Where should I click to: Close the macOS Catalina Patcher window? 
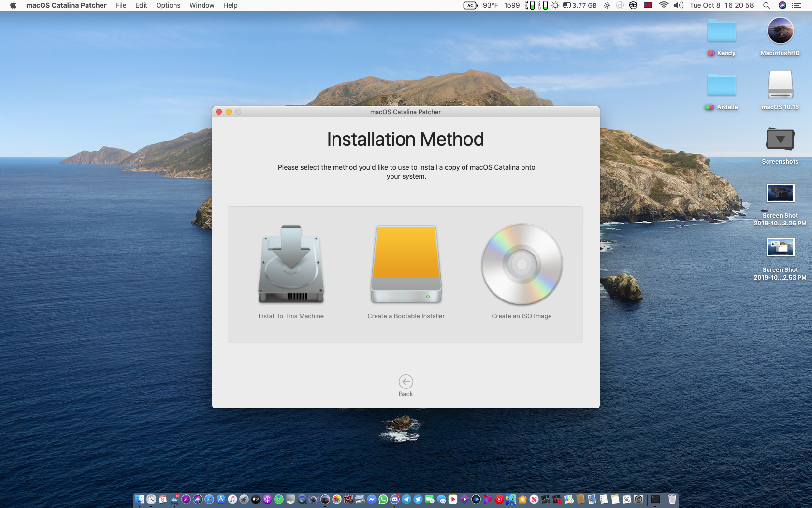tap(219, 112)
